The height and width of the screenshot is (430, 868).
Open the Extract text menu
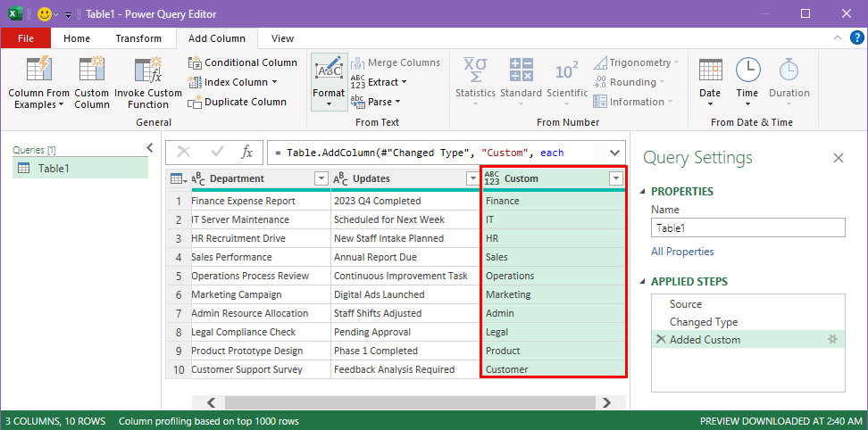pos(380,82)
